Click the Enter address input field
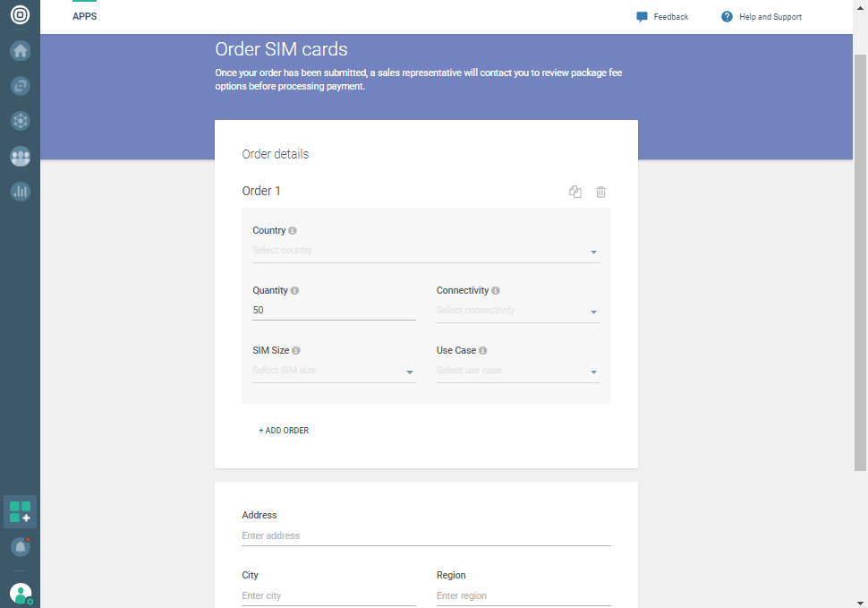 click(426, 535)
